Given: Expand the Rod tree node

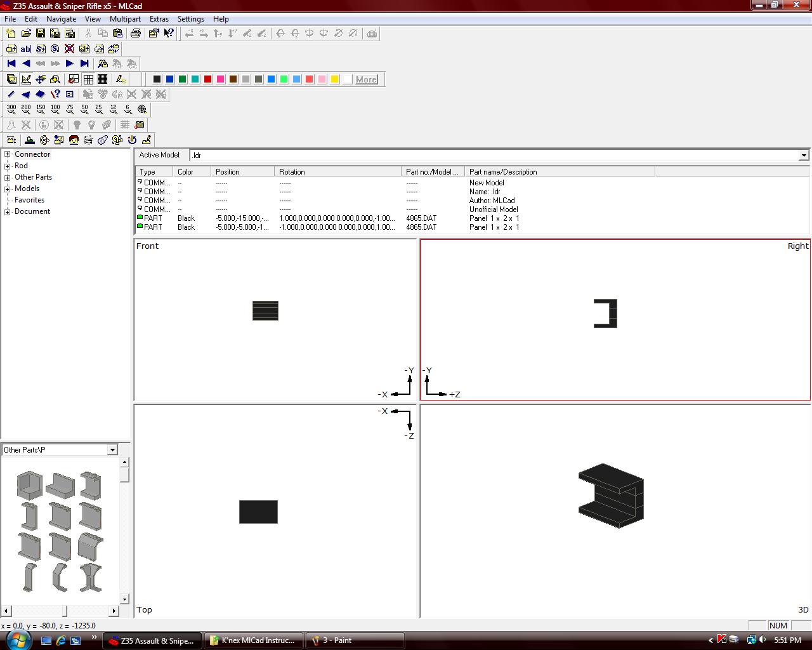Looking at the screenshot, I should (8, 166).
